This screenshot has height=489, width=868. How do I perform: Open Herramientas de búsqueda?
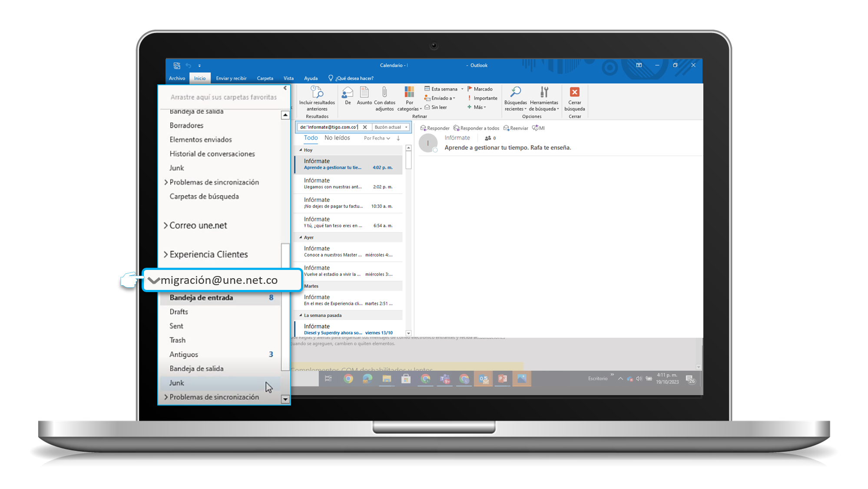[x=544, y=99]
